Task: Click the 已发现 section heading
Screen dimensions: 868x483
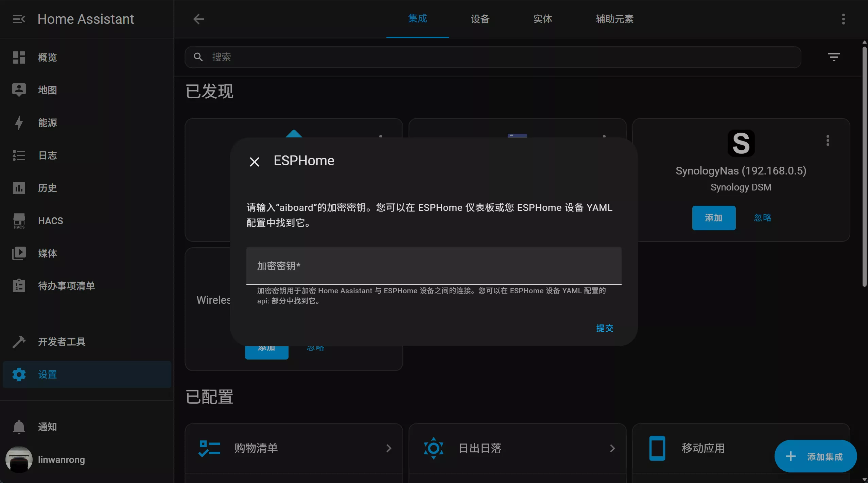Action: (x=209, y=91)
